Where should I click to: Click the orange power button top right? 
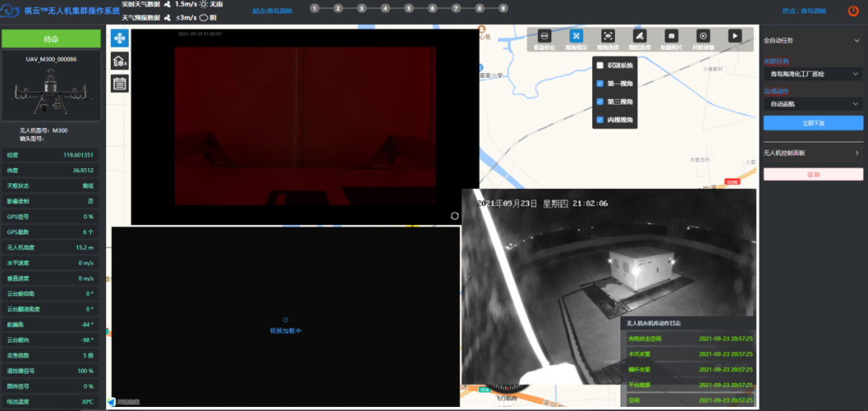(853, 10)
